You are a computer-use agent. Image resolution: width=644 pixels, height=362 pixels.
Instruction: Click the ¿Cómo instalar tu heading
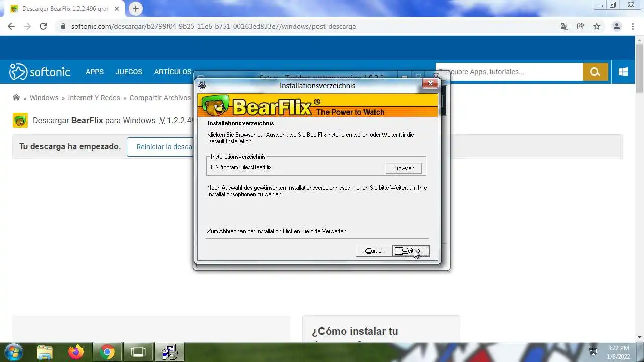[355, 331]
